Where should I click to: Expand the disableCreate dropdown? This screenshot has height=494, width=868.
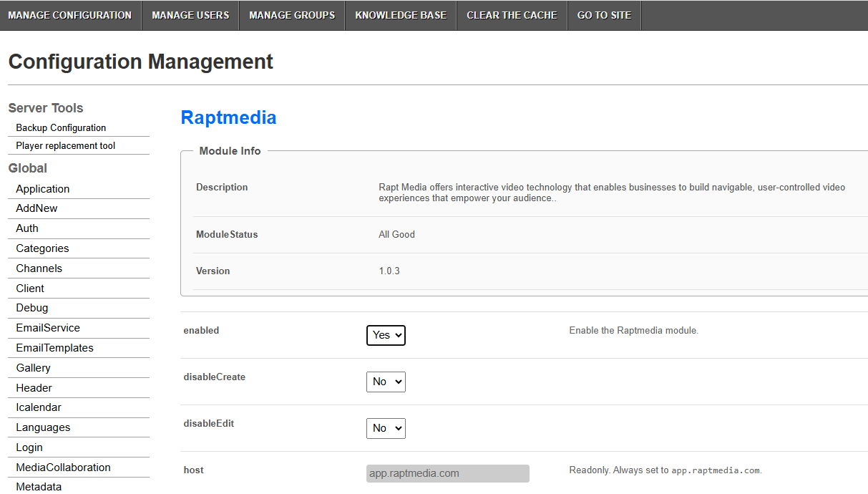point(386,382)
